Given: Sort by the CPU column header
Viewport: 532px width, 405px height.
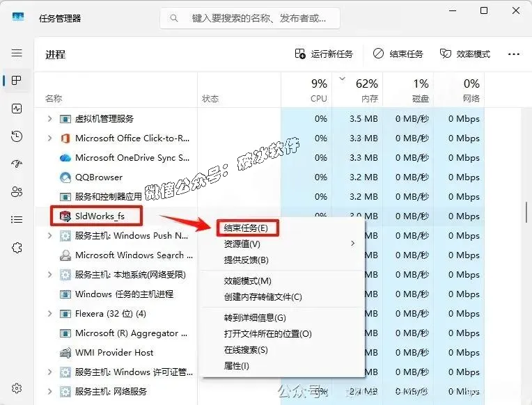Looking at the screenshot, I should 319,99.
